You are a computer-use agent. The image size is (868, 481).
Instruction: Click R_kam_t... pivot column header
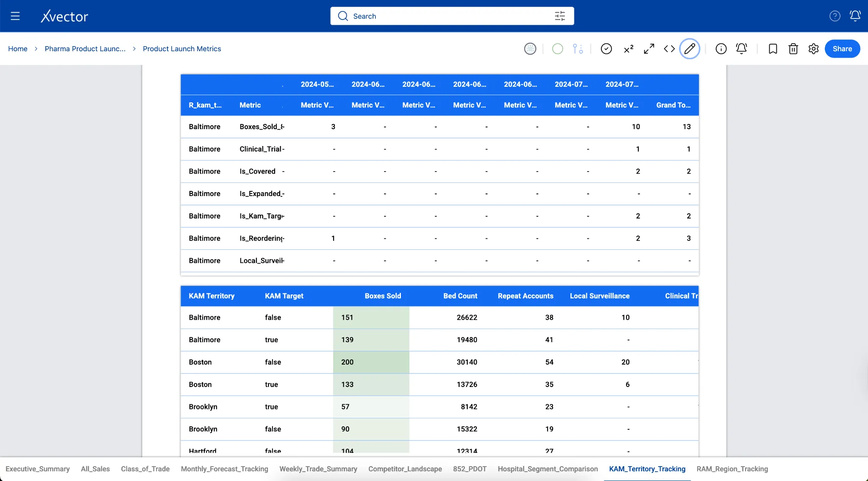[205, 105]
